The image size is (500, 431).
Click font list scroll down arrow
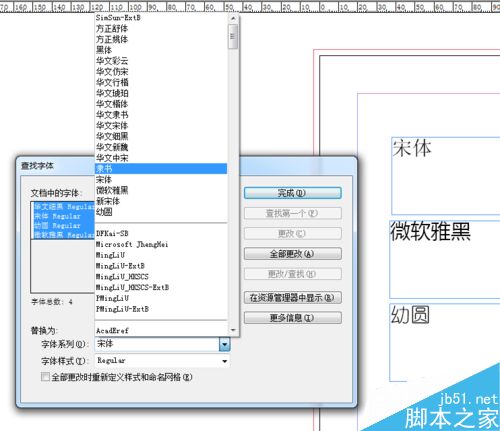click(x=233, y=330)
